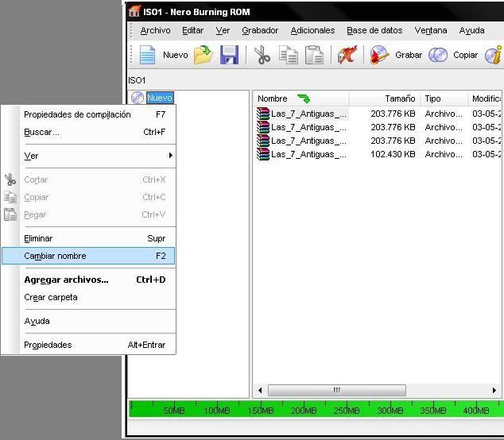Select the file name sized 102.430 KB
The image size is (504, 440).
[x=308, y=154]
